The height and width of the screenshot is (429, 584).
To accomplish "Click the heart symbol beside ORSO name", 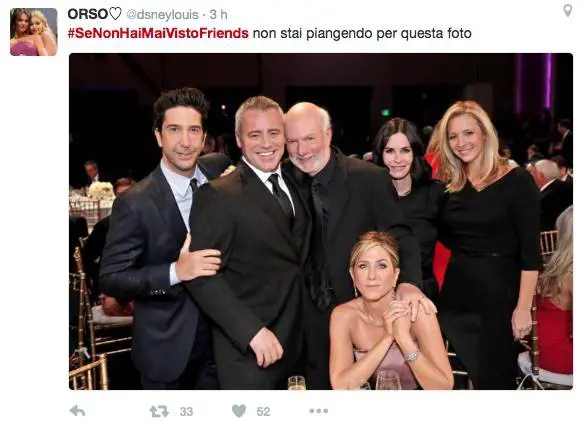I will tap(115, 14).
